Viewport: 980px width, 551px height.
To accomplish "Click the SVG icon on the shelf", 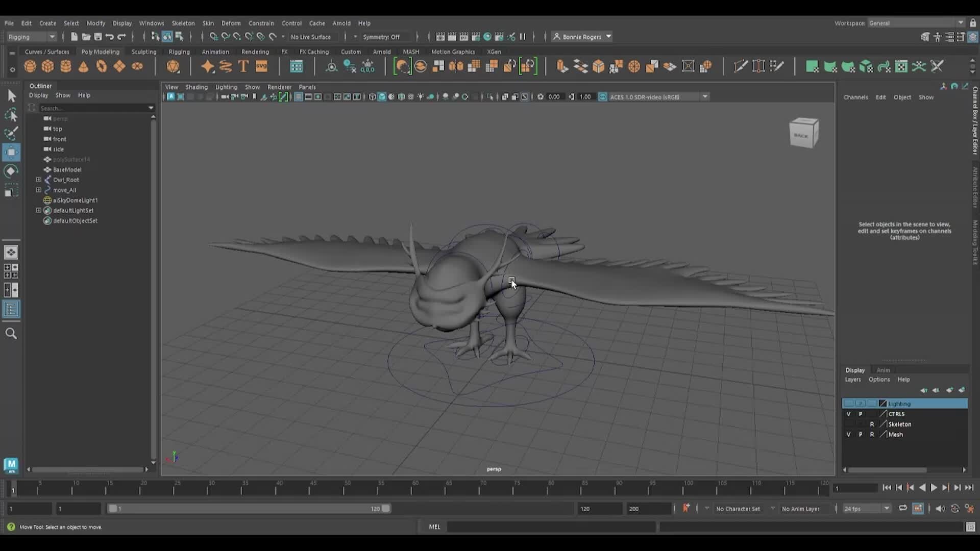I will [x=261, y=66].
